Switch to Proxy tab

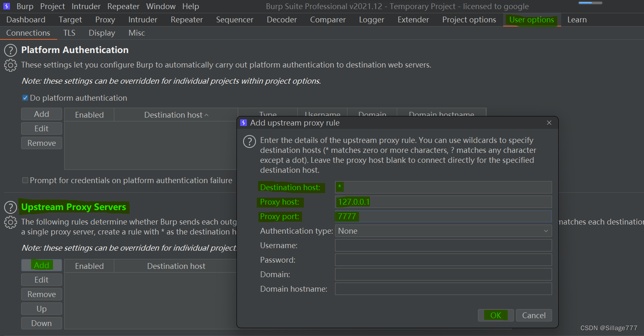(x=105, y=19)
